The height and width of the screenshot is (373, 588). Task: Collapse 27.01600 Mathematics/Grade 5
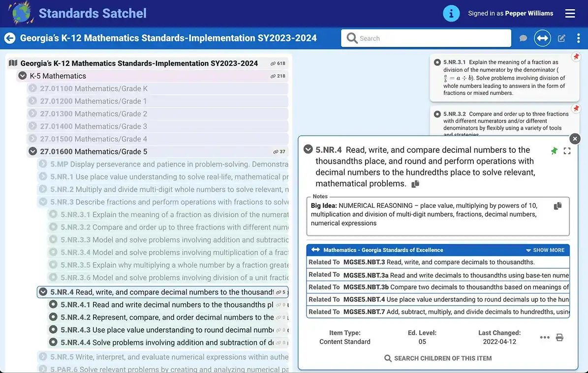(32, 151)
